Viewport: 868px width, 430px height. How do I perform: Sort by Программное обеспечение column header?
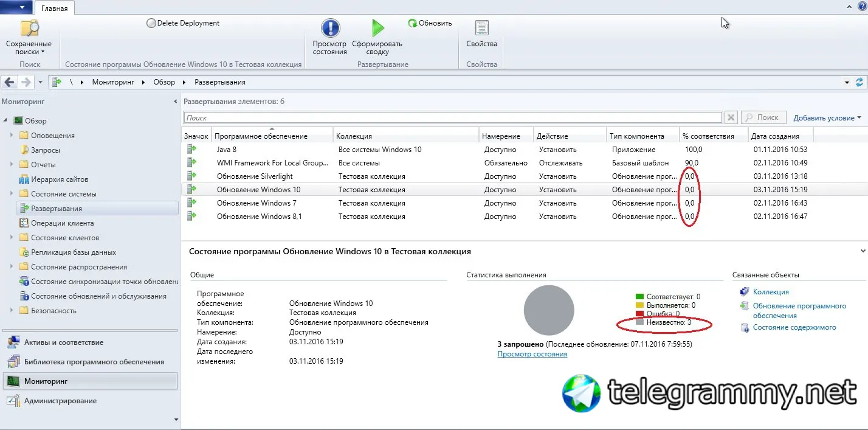(x=272, y=136)
